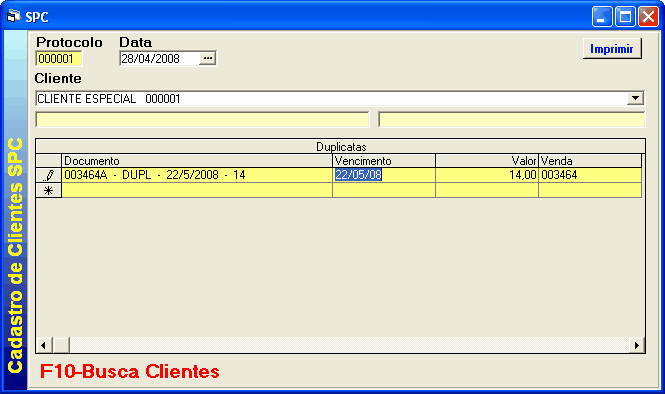Click the Imprimir button
This screenshot has height=394, width=665.
coord(612,49)
